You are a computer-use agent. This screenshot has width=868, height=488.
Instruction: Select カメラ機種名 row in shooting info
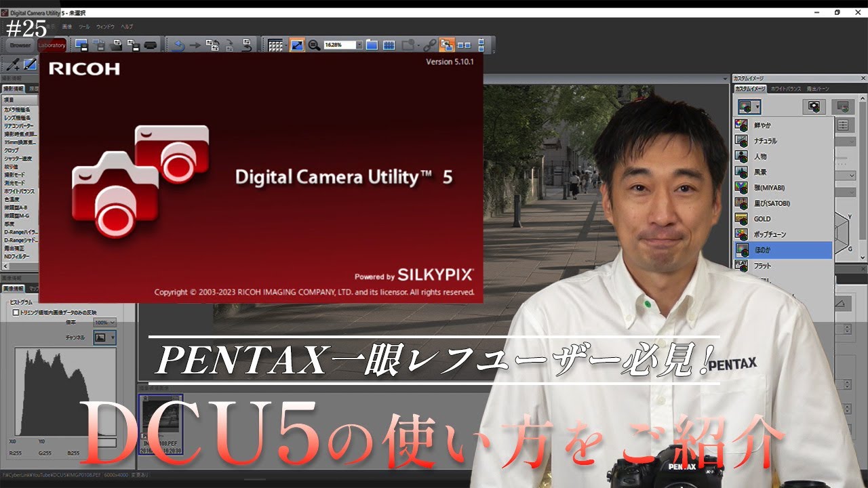[x=20, y=109]
